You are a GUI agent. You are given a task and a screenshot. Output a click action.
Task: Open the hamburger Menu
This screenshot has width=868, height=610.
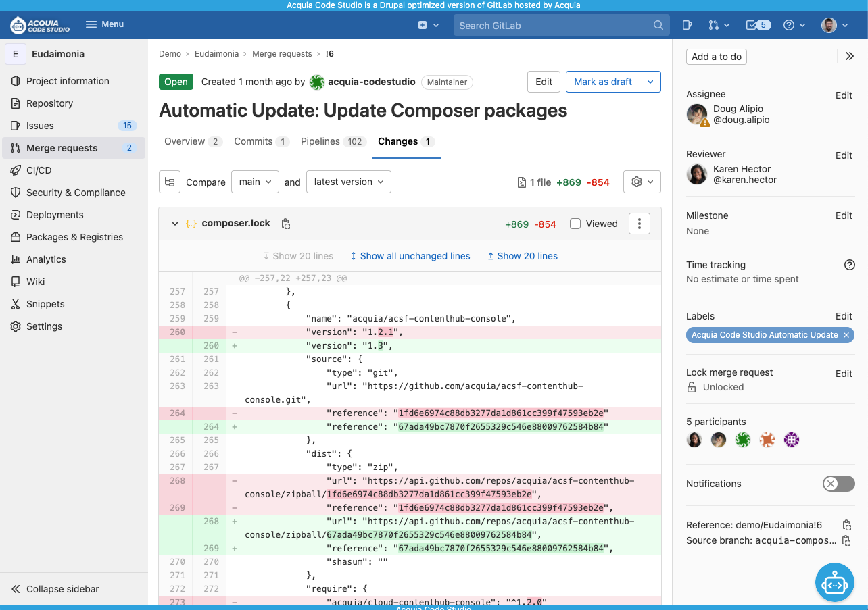(x=105, y=24)
